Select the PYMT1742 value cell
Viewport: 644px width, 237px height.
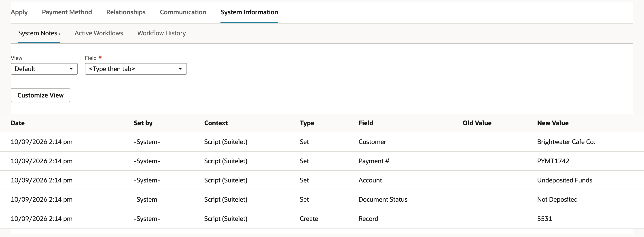click(x=553, y=161)
